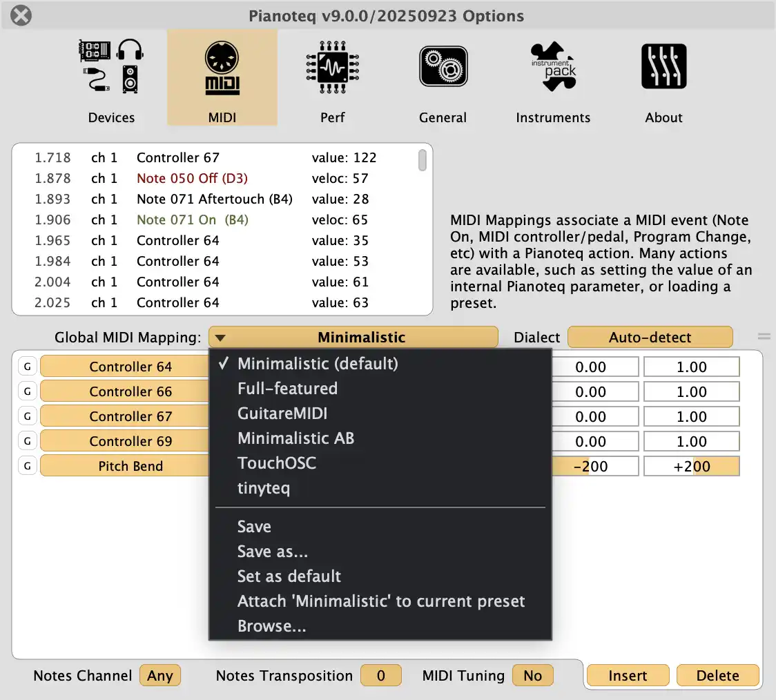This screenshot has height=700, width=776.
Task: Collapse the Global MIDI Mapping Minimalistic dropdown
Action: (353, 338)
